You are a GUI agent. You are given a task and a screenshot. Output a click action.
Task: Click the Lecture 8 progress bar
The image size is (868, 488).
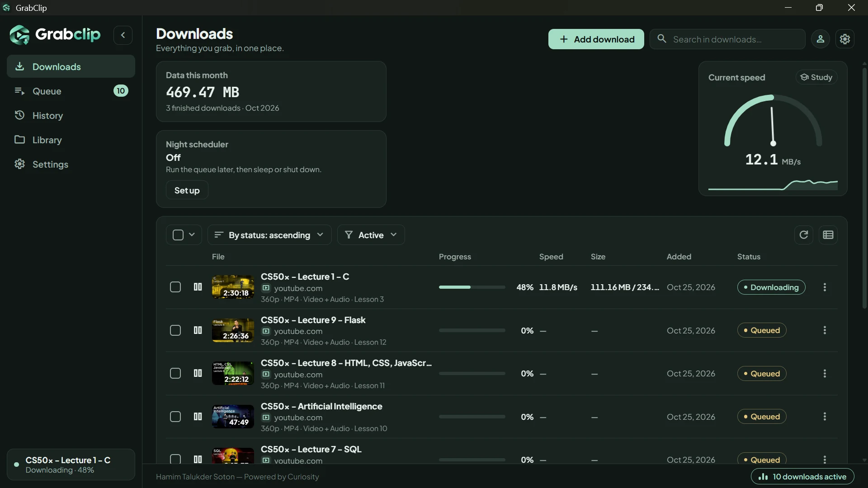[472, 374]
